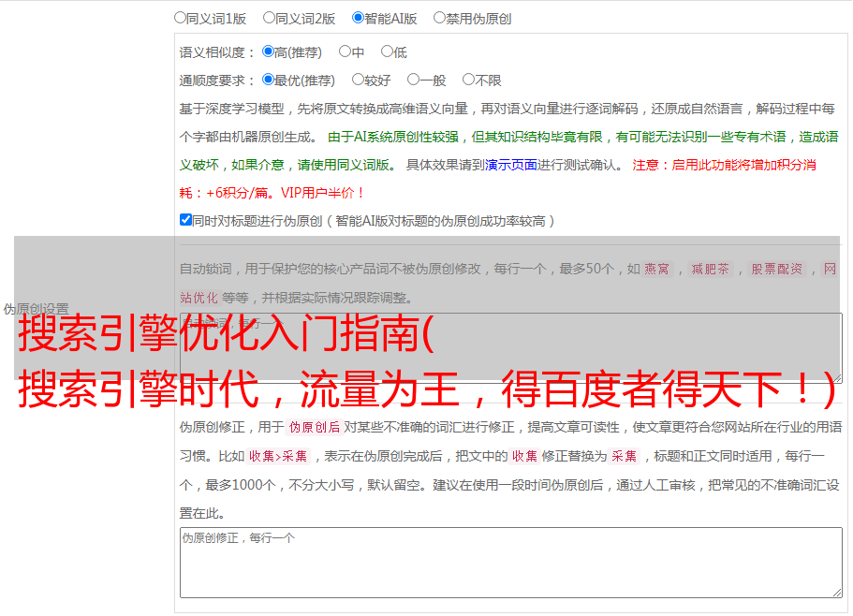Click the 自动锁词 text area
The height and width of the screenshot is (616, 853).
pos(510,346)
